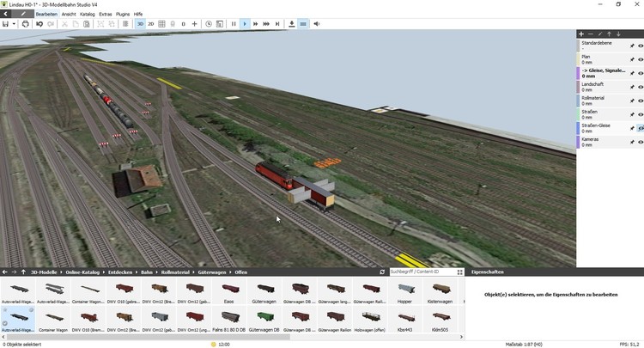644x348 pixels.
Task: Open the Güterwagen breadcrumb
Action: (x=212, y=272)
